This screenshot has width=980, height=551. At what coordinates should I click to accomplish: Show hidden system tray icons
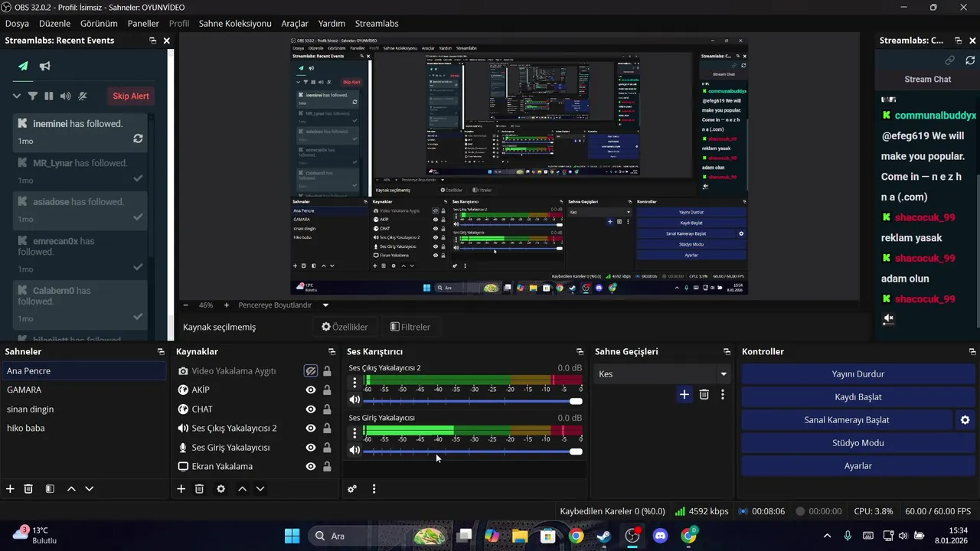point(826,536)
